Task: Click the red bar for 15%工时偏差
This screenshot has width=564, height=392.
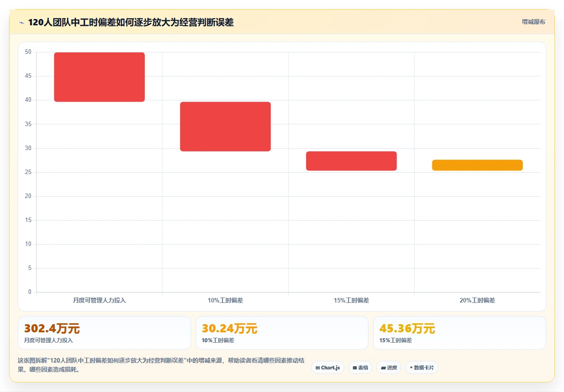Action: tap(351, 161)
